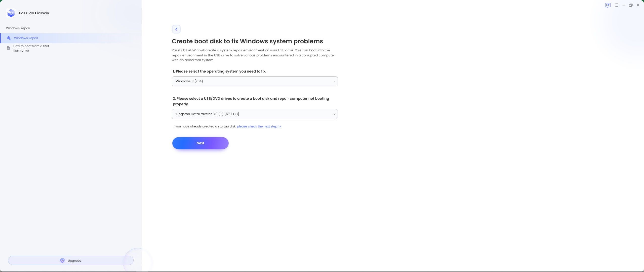Click the menu/hamburger icon in titlebar
This screenshot has height=272, width=644.
click(x=617, y=5)
